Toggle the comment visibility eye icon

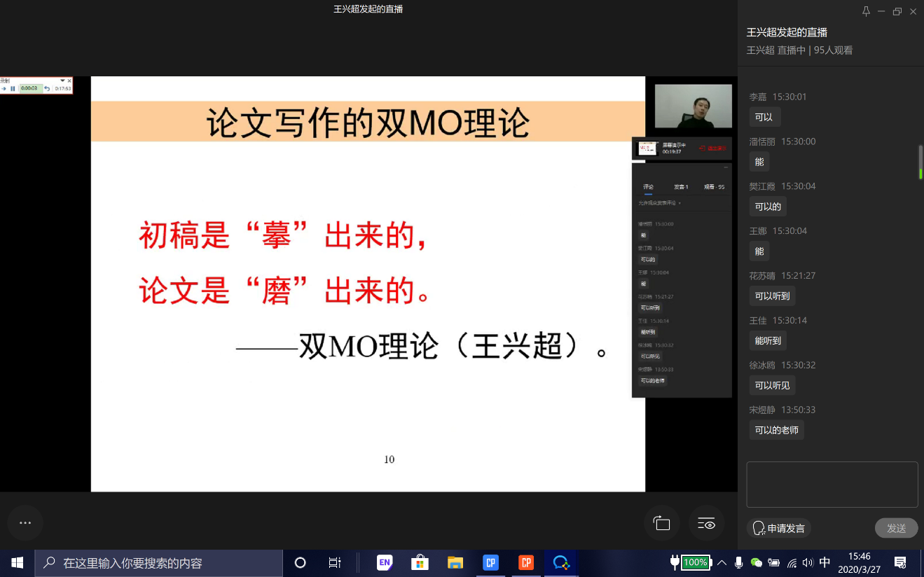tap(706, 523)
